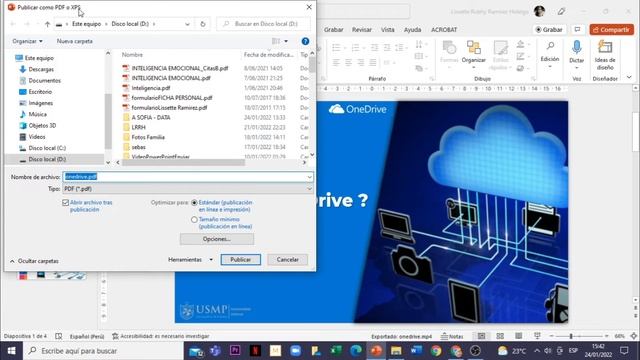This screenshot has height=360, width=640.
Task: Select Tamaño mínimo optimization radio button
Action: pyautogui.click(x=194, y=220)
